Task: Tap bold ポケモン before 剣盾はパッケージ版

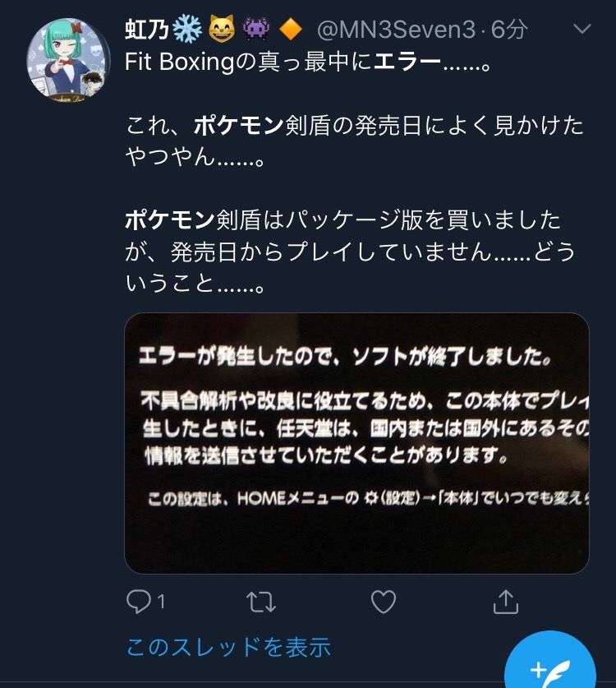Action: click(170, 219)
